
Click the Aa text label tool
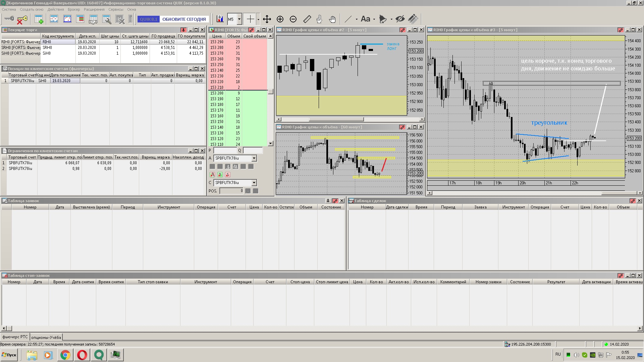[365, 19]
